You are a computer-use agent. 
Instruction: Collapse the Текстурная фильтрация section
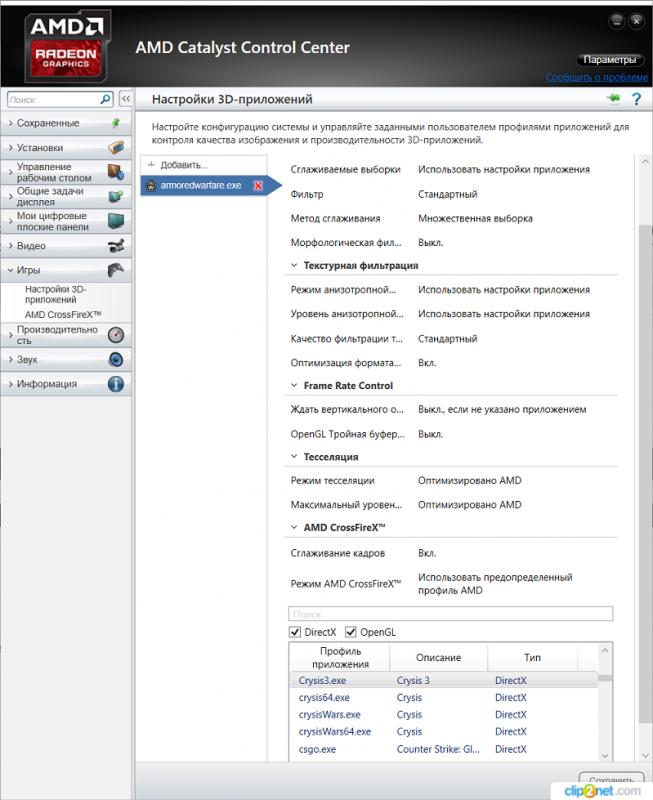pos(294,266)
